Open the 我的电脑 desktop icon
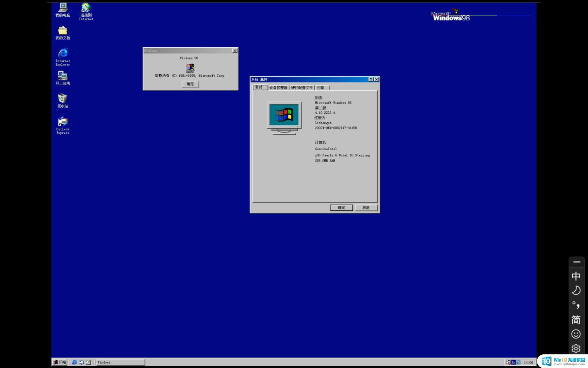 click(63, 10)
